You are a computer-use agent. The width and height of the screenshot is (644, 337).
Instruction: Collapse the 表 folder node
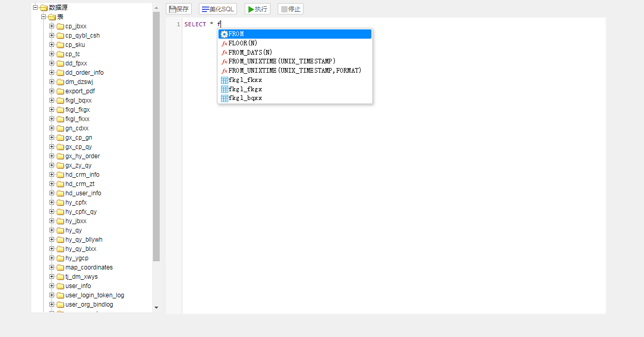(x=44, y=16)
